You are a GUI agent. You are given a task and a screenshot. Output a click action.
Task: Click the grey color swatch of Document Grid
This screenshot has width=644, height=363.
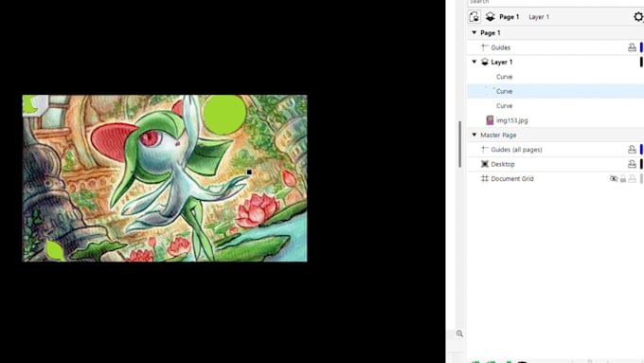(x=641, y=178)
